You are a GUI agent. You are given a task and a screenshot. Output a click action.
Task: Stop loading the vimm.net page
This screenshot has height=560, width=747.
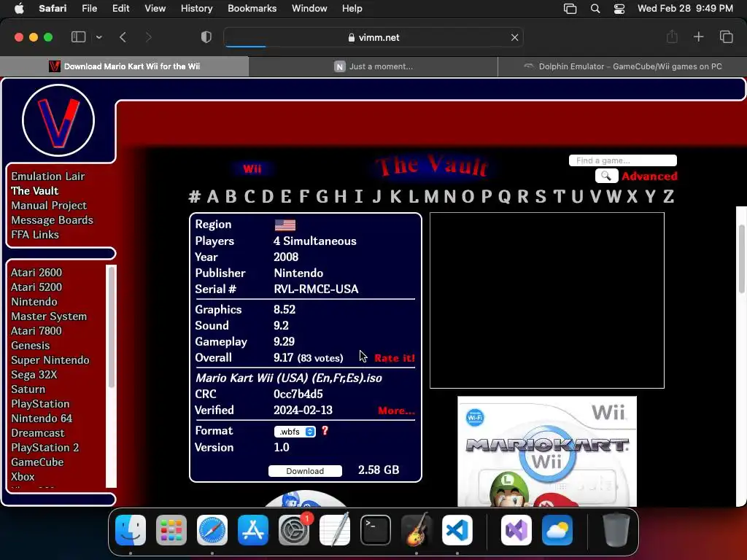pos(514,37)
